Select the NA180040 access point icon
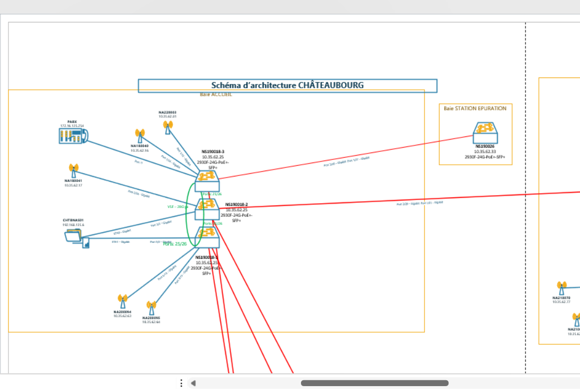The width and height of the screenshot is (580, 392). click(140, 135)
